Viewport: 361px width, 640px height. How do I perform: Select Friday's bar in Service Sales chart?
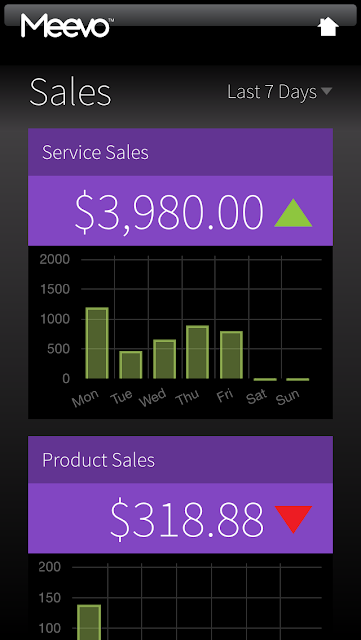[x=231, y=355]
